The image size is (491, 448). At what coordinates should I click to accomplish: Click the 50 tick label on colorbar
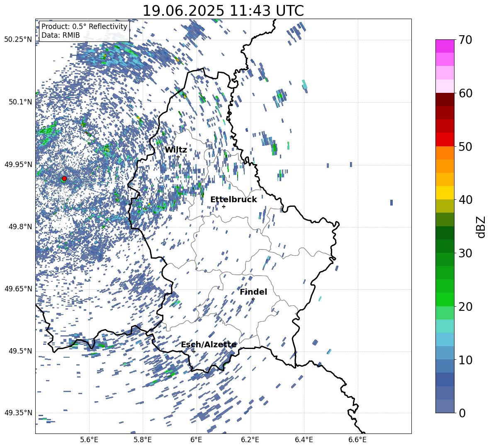tap(465, 146)
